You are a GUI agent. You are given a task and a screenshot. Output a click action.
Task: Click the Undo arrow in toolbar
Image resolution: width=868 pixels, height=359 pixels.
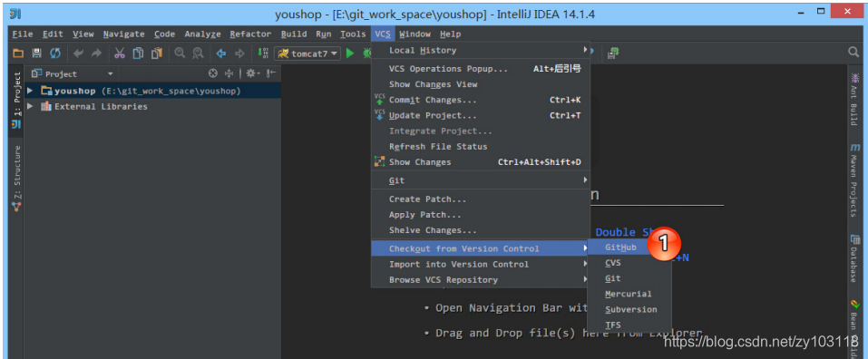click(x=78, y=53)
